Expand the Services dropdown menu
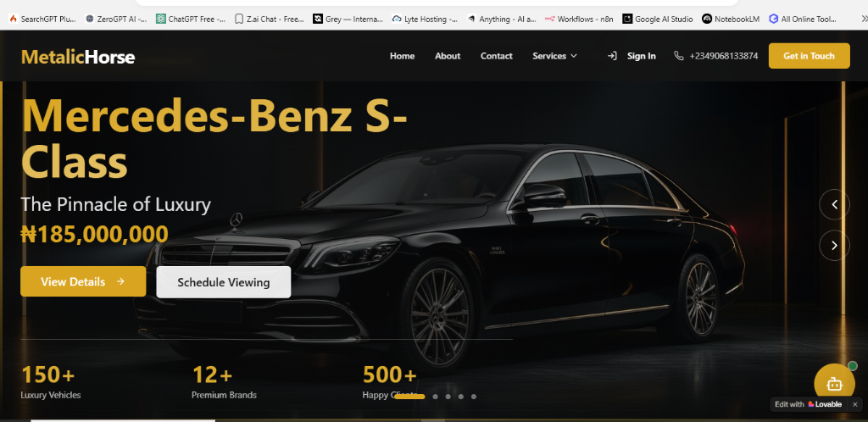868x422 pixels. tap(554, 56)
